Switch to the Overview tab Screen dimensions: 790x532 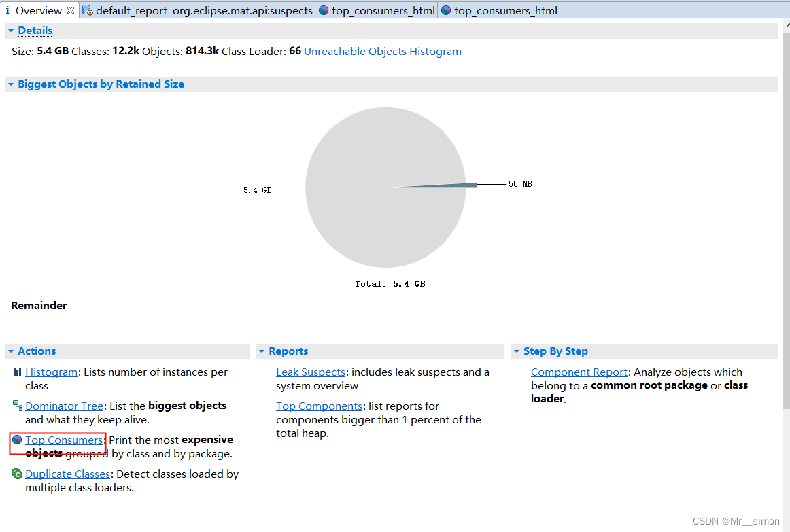tap(39, 10)
